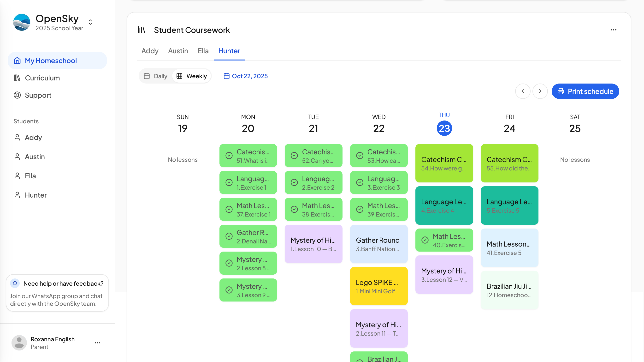Select Thursday 23 in the week header

tap(444, 128)
